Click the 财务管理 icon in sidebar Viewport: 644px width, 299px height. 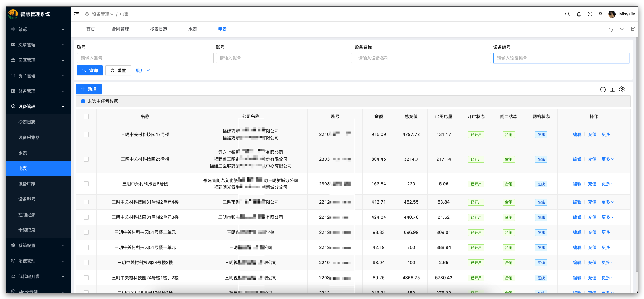pyautogui.click(x=13, y=91)
